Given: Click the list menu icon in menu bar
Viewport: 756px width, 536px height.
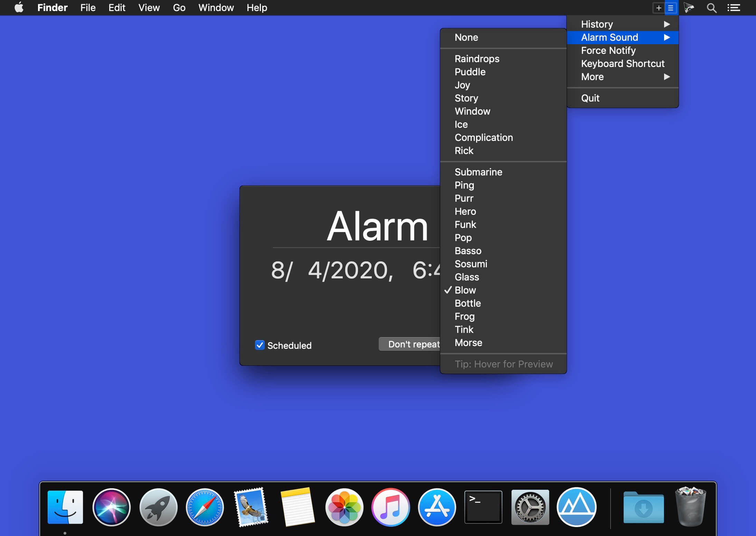Looking at the screenshot, I should pos(671,8).
